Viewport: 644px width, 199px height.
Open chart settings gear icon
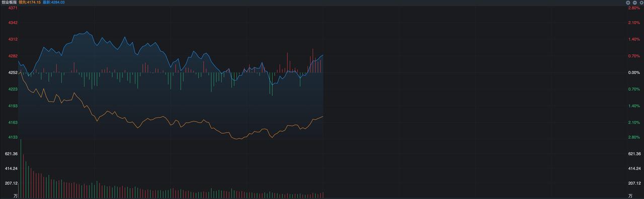641,3
